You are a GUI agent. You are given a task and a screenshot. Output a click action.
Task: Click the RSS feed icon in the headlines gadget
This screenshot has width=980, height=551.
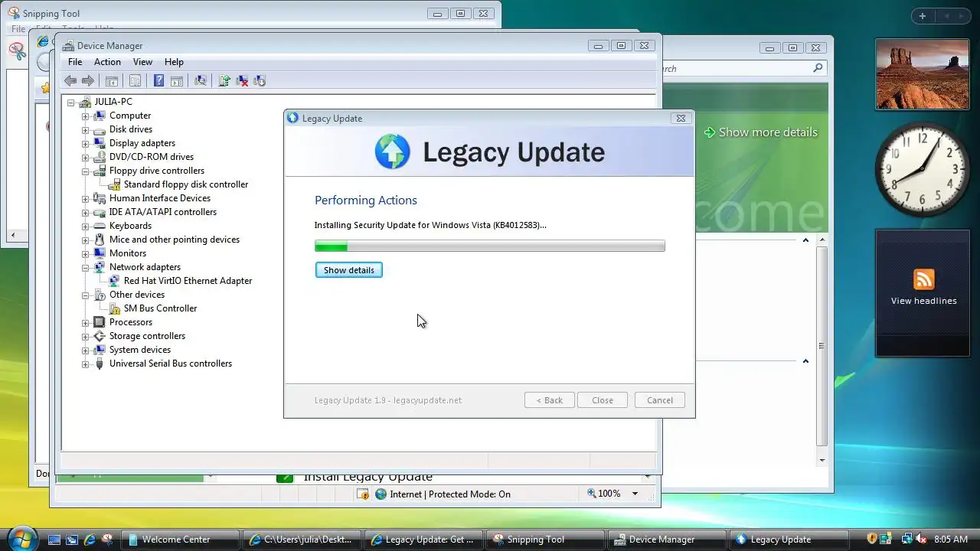[x=924, y=279]
